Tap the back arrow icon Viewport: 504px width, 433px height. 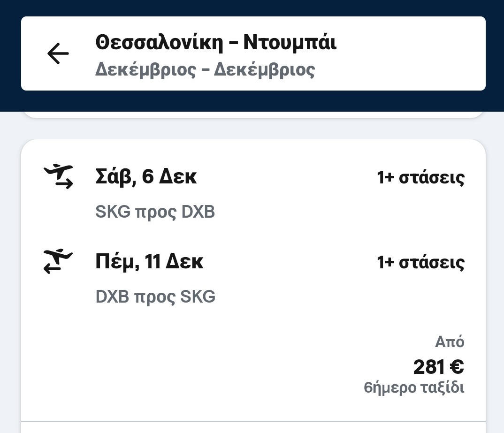[58, 53]
